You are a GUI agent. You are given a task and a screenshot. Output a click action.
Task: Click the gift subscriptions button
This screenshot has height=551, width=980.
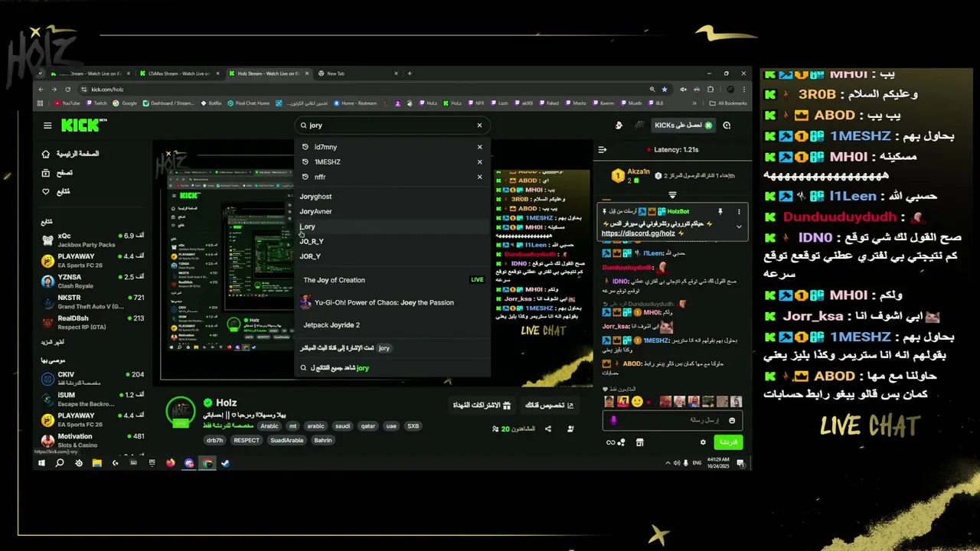pos(481,405)
